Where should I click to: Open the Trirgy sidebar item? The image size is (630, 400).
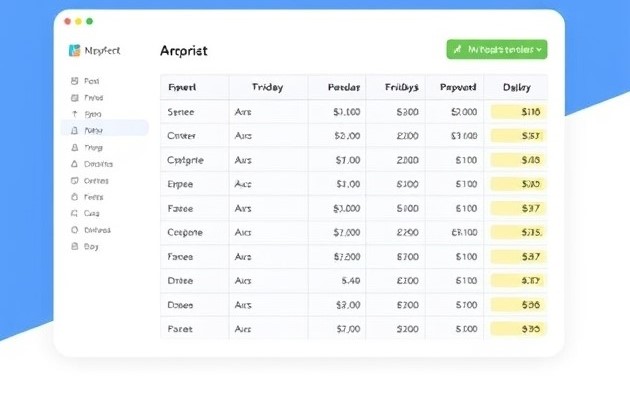point(94,147)
